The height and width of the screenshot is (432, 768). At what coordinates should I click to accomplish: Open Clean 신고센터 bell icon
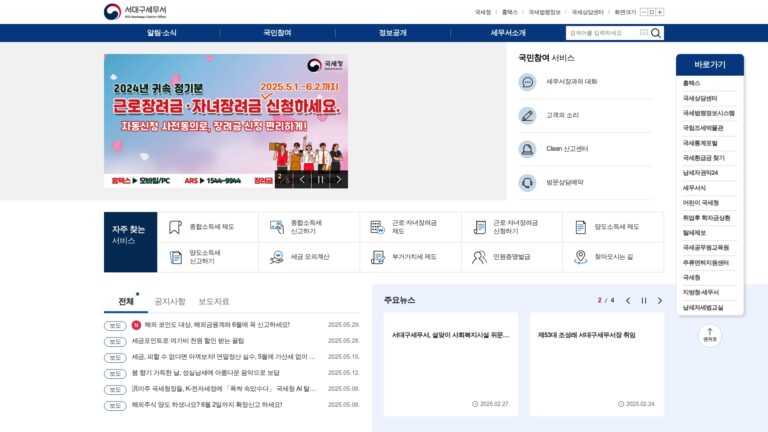click(x=528, y=149)
